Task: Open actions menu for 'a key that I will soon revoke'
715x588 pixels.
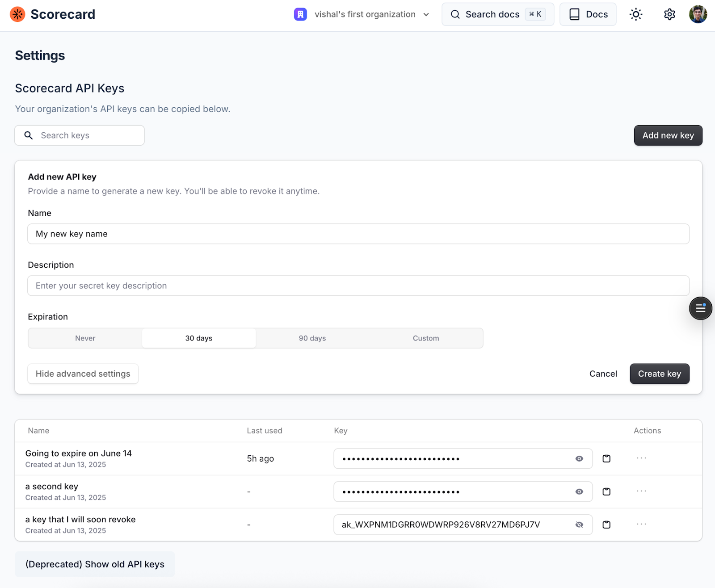Action: click(x=641, y=524)
